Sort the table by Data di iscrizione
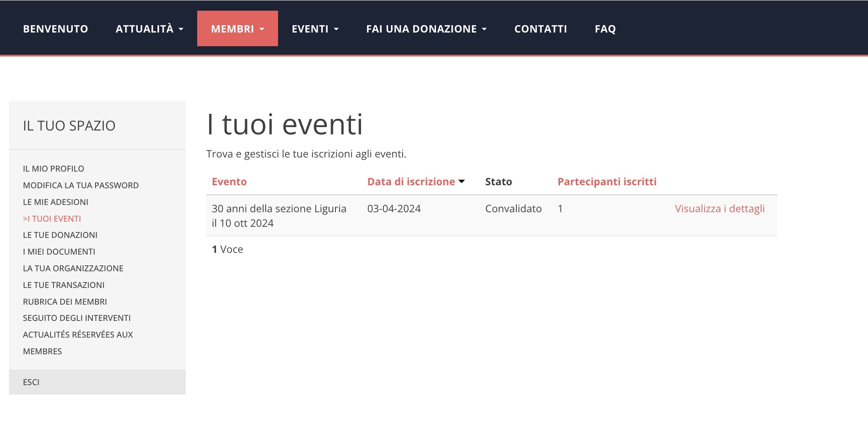This screenshot has height=436, width=868. click(x=411, y=181)
